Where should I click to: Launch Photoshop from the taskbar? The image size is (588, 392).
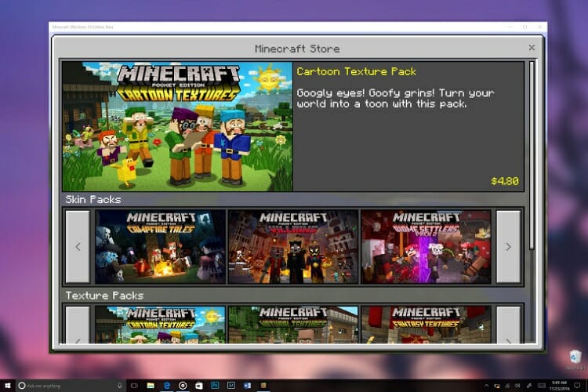216,385
